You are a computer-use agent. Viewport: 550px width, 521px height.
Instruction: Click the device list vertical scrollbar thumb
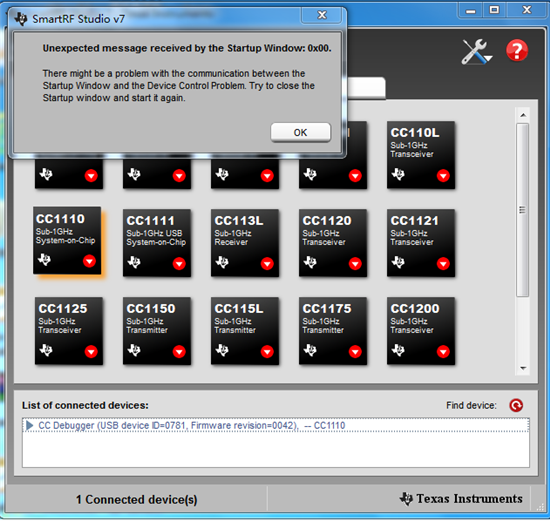[522, 210]
